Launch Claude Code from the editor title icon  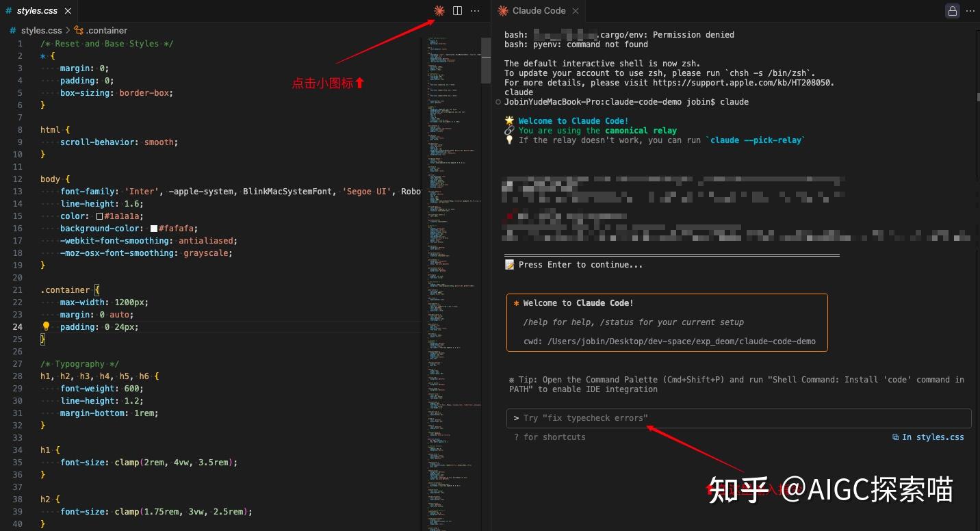tap(439, 11)
